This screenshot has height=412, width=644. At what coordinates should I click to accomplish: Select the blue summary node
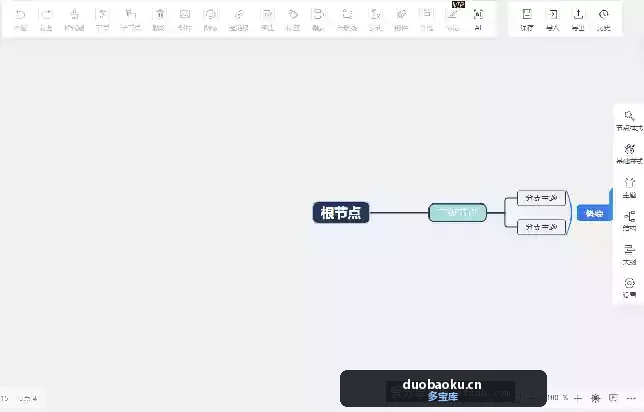(594, 214)
